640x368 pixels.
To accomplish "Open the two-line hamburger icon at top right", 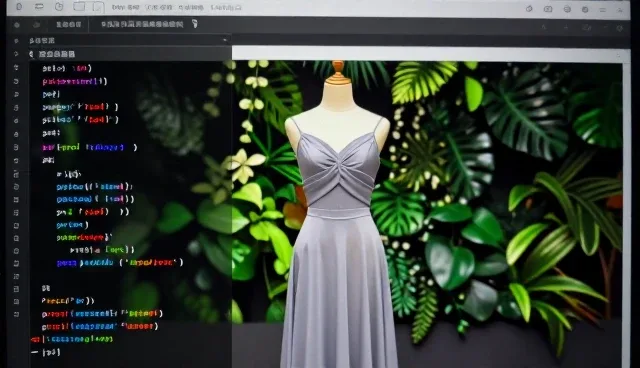I will pos(602,9).
